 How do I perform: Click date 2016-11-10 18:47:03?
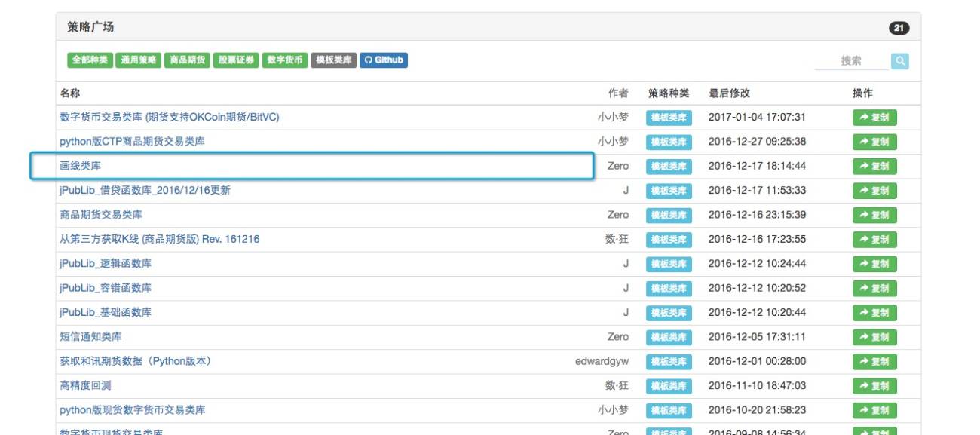pyautogui.click(x=758, y=385)
